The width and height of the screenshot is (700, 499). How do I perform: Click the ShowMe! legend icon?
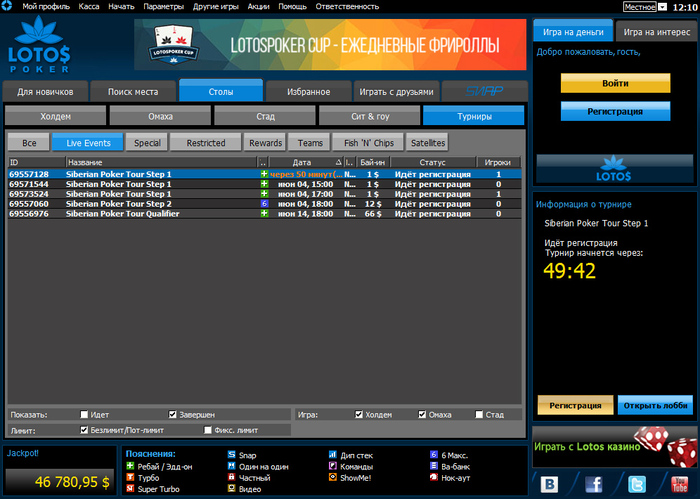(333, 477)
